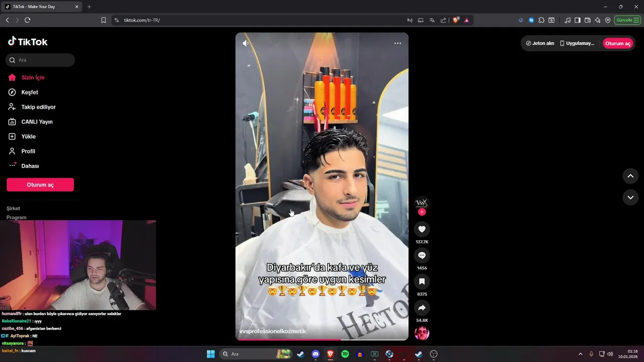Click sidebar 'Oturum aç' login button
The height and width of the screenshot is (362, 644).
pyautogui.click(x=40, y=185)
